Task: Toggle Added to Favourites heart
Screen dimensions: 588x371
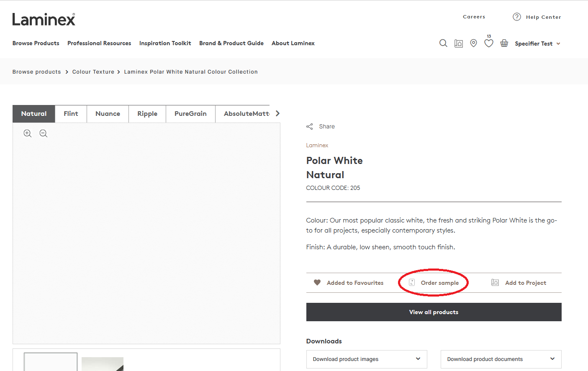Action: click(x=317, y=283)
